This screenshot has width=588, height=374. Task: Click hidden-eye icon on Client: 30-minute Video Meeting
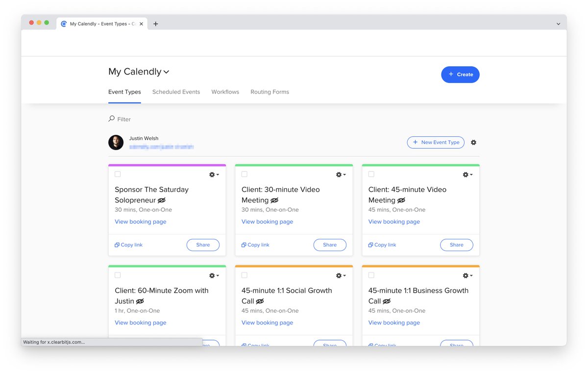coord(274,200)
